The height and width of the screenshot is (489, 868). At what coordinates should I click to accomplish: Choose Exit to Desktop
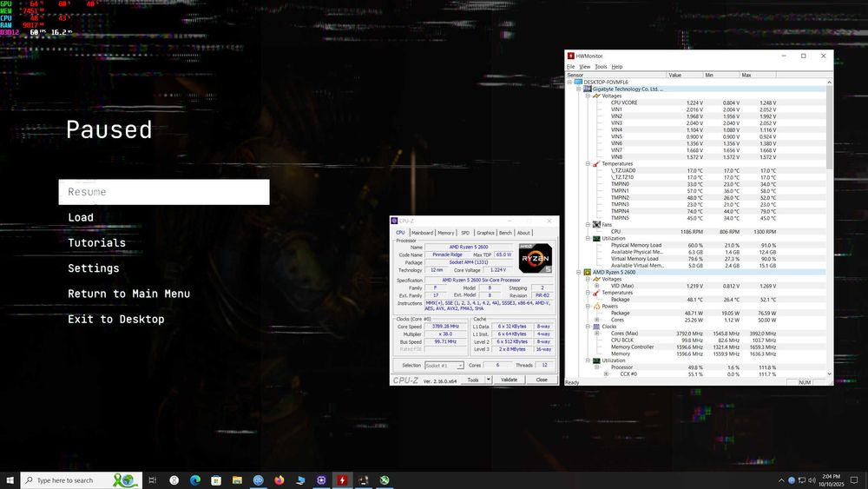click(116, 319)
